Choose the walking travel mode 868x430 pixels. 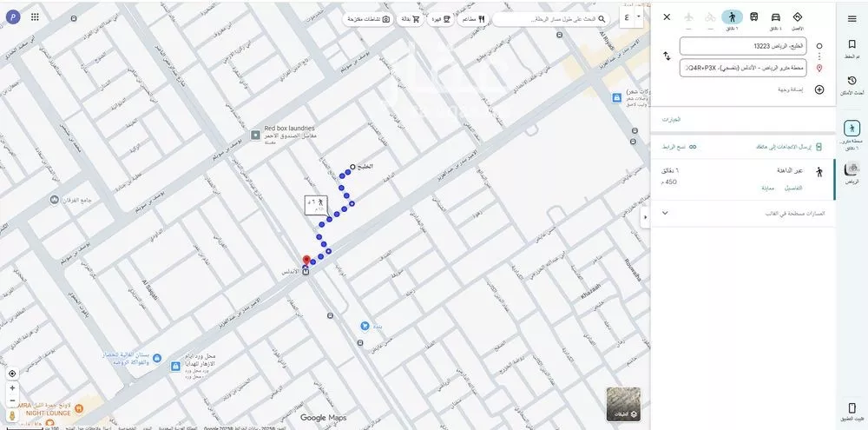point(732,17)
